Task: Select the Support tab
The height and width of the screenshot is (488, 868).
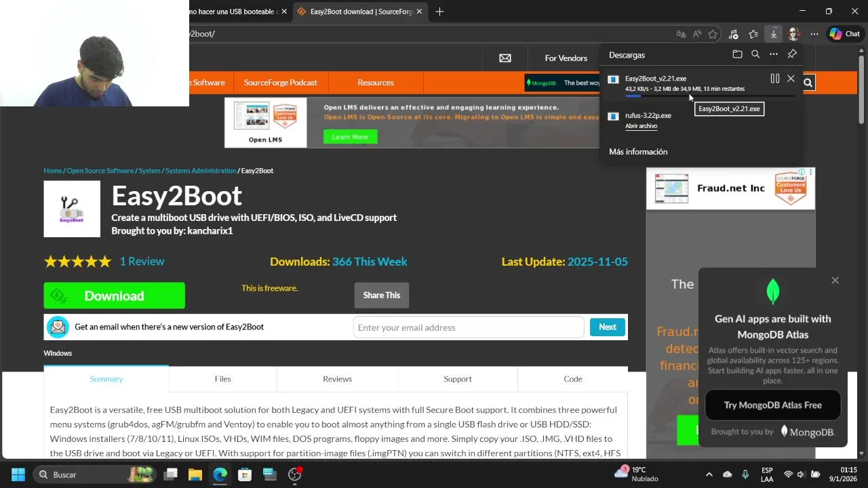Action: (458, 379)
